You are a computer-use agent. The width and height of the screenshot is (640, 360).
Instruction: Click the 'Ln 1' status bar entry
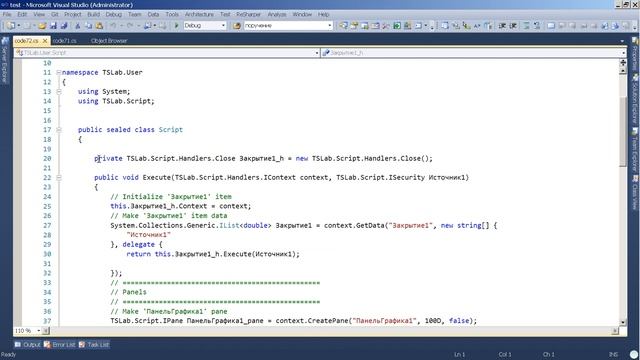click(460, 354)
